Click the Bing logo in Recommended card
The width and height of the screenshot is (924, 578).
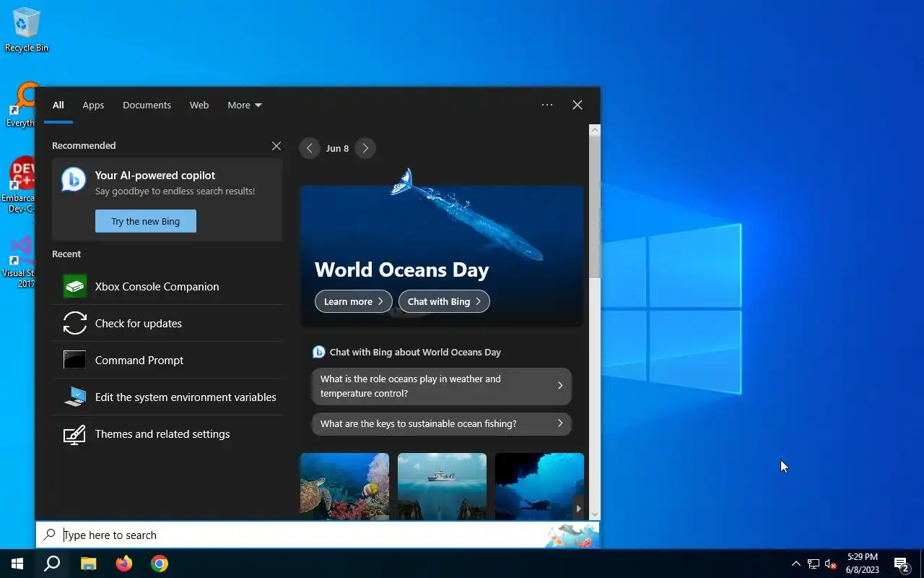pos(74,179)
